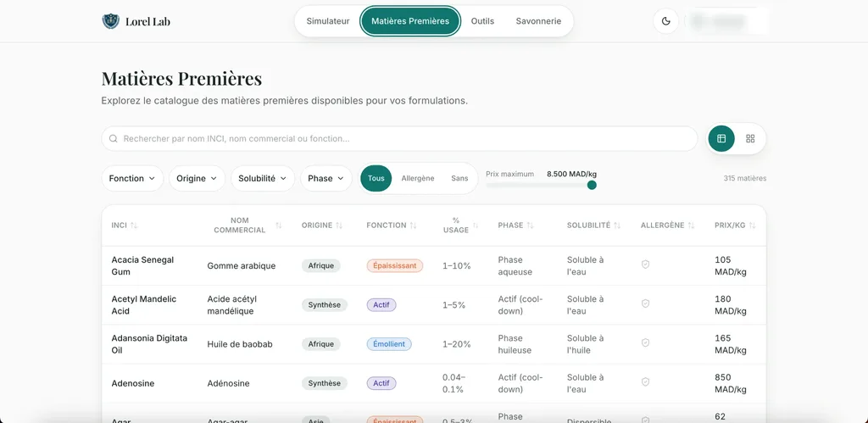Open the Matières Premières tab
Screen dimensions: 868x423
pyautogui.click(x=410, y=21)
